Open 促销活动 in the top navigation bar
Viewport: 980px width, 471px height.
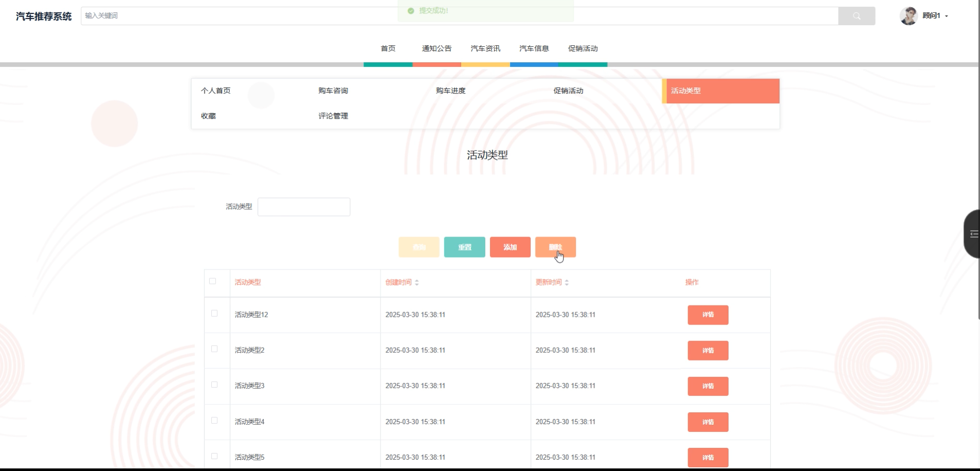click(583, 48)
